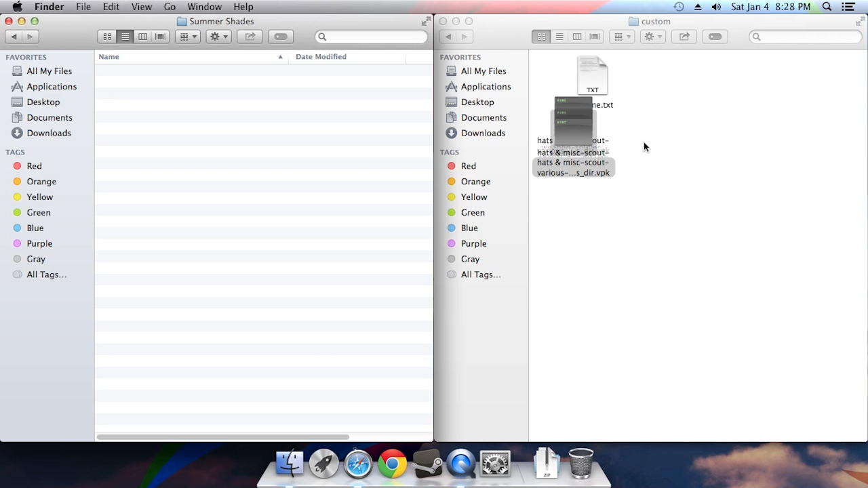
Task: Open volume control in menu bar
Action: (716, 7)
